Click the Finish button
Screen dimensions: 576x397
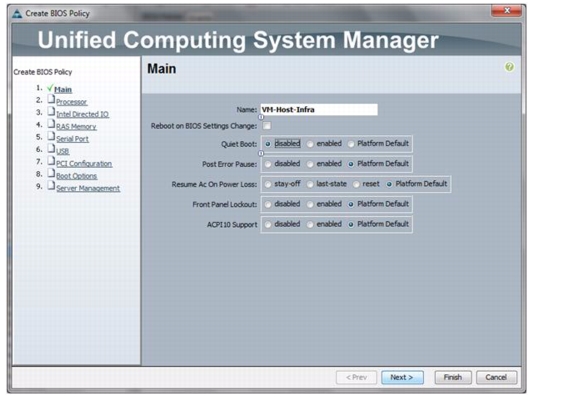click(x=453, y=377)
